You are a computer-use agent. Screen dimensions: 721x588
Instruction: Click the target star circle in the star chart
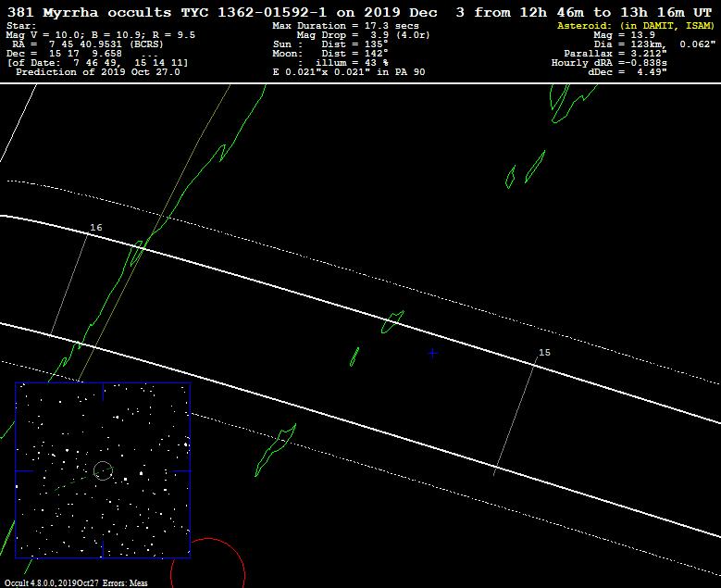(103, 470)
